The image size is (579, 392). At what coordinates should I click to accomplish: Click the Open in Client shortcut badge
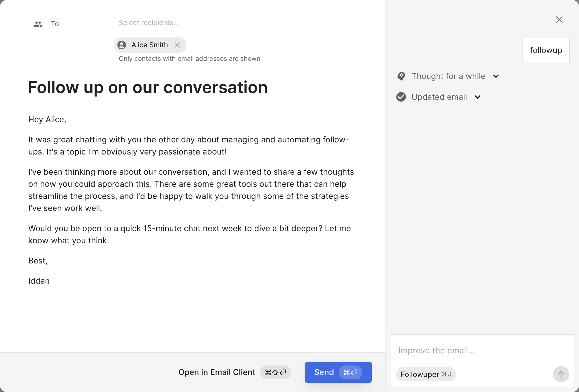(275, 372)
